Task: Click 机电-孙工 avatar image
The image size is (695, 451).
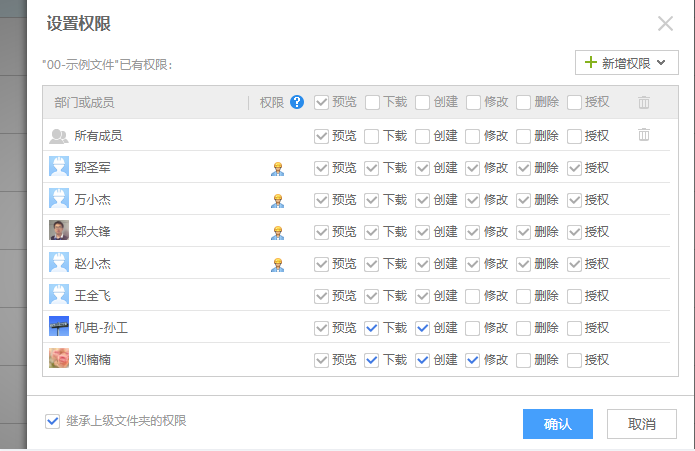Action: point(59,327)
